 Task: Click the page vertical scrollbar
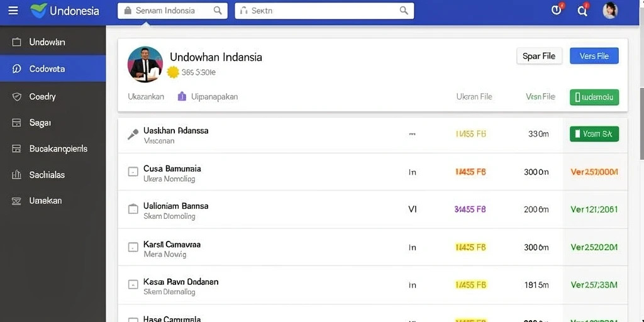(x=641, y=123)
